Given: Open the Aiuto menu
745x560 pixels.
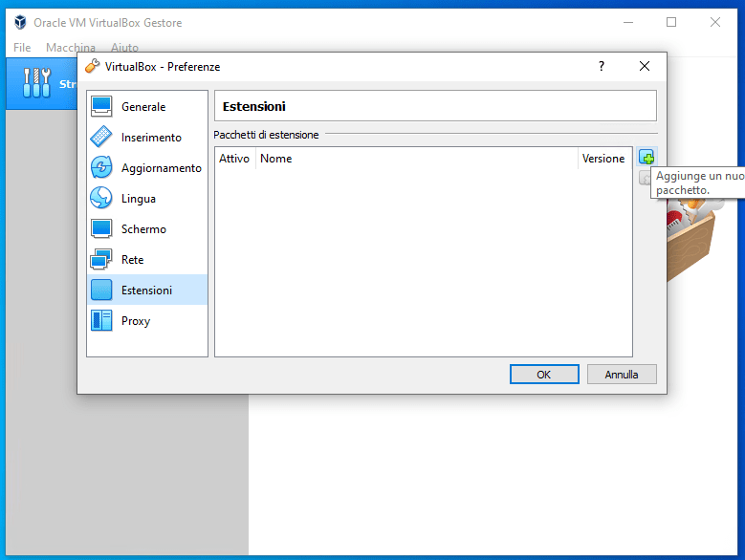Looking at the screenshot, I should 124,48.
